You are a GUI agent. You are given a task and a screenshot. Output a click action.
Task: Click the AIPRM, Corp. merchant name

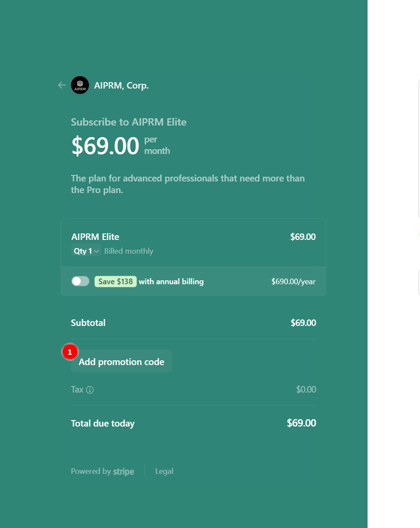click(x=121, y=86)
